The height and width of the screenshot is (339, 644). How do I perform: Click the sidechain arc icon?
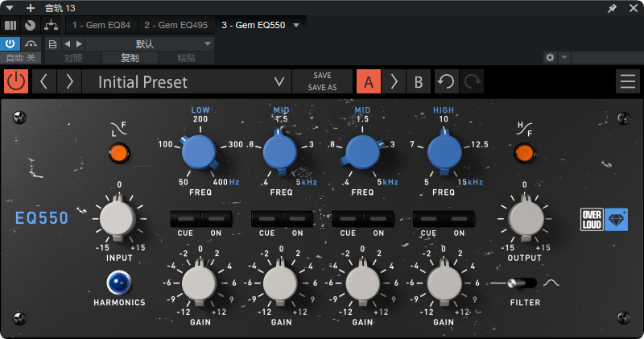coord(31,43)
